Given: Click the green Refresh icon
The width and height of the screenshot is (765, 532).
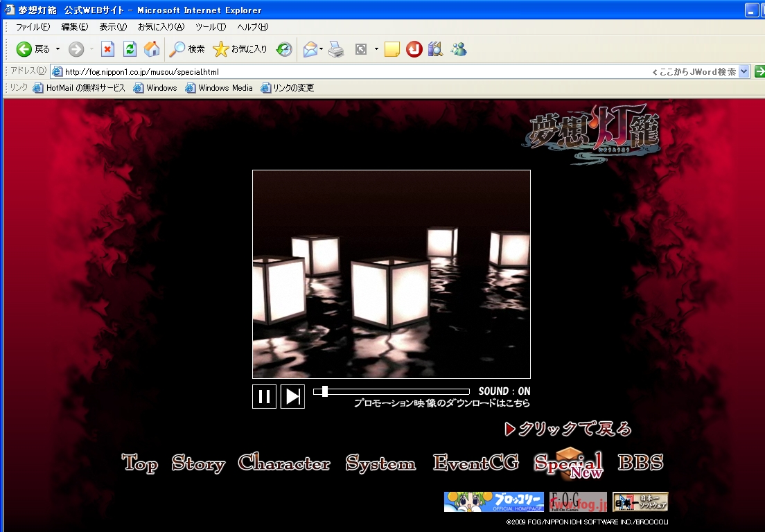Looking at the screenshot, I should 130,49.
